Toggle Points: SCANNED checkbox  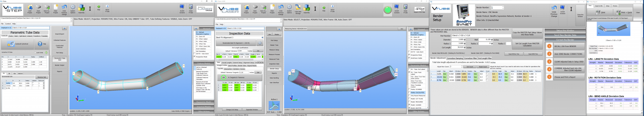(x=409, y=89)
